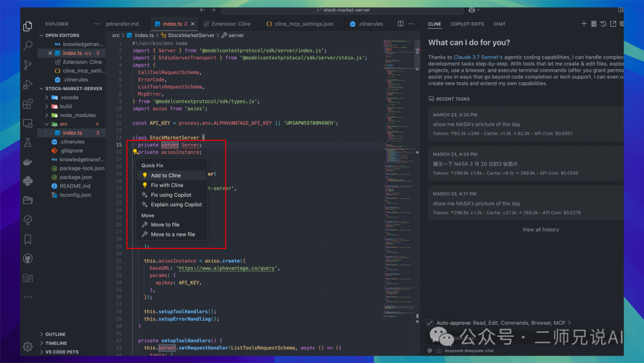Switch to the Chat panel tab
The height and width of the screenshot is (363, 644).
coord(500,24)
